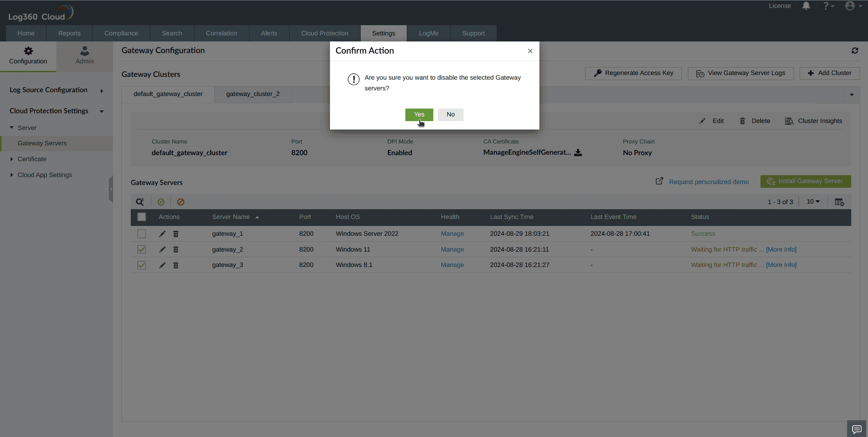Confirm disabling with the Yes button
This screenshot has width=868, height=437.
coord(419,115)
